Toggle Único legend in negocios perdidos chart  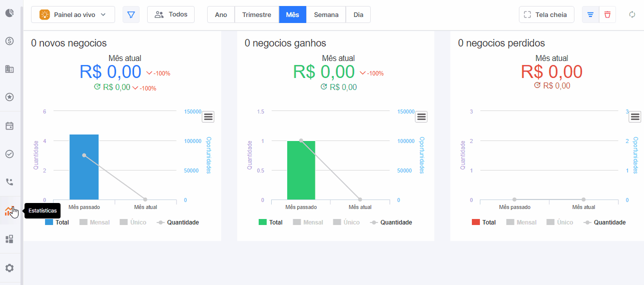point(559,222)
